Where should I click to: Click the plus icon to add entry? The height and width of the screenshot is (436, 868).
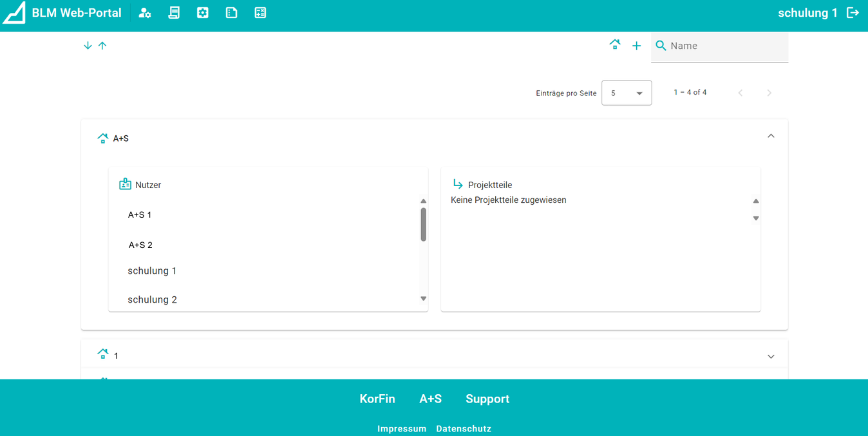click(636, 46)
